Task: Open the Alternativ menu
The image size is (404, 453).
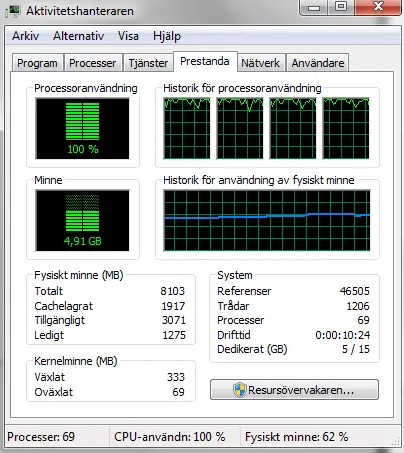Action: click(x=79, y=36)
